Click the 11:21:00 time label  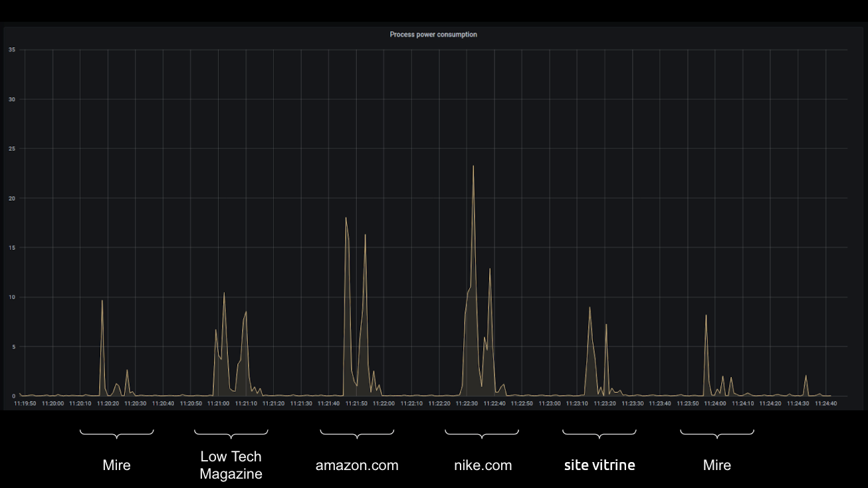(218, 403)
